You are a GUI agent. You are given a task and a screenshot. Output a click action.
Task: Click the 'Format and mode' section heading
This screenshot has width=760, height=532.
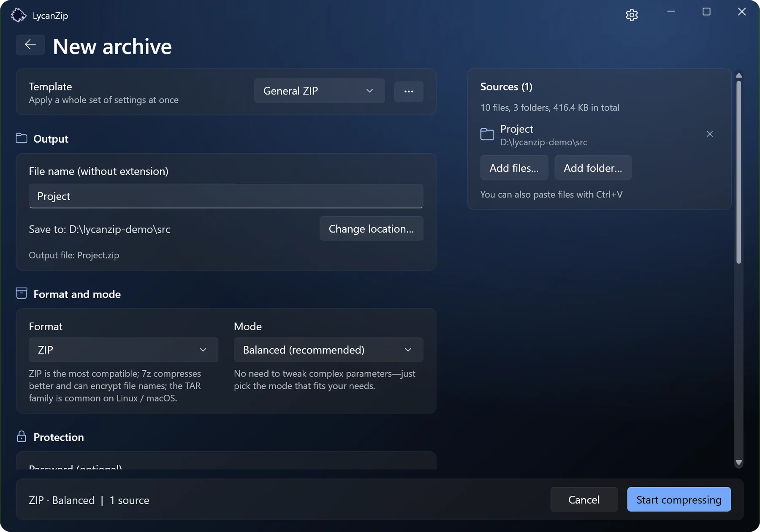tap(77, 294)
